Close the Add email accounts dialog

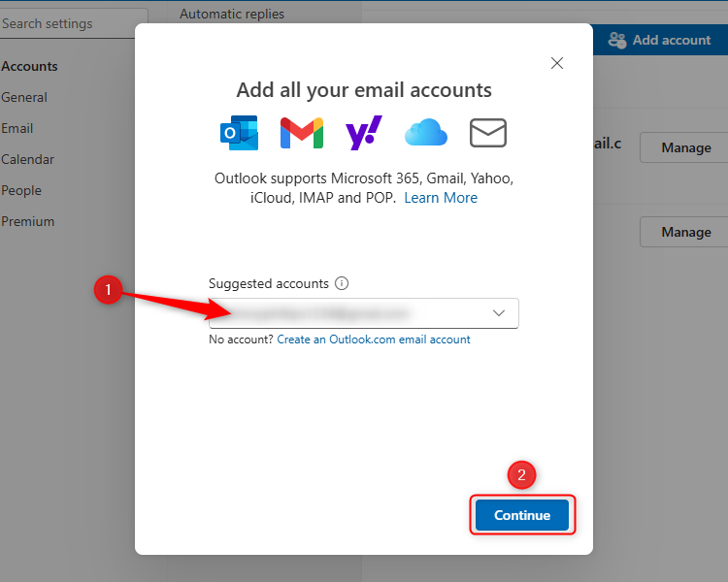coord(557,63)
